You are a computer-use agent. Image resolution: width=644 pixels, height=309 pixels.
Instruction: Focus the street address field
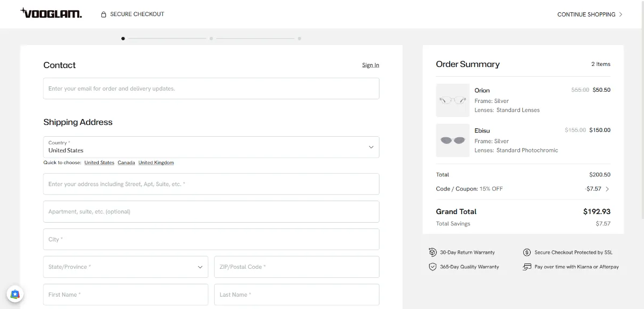(211, 184)
